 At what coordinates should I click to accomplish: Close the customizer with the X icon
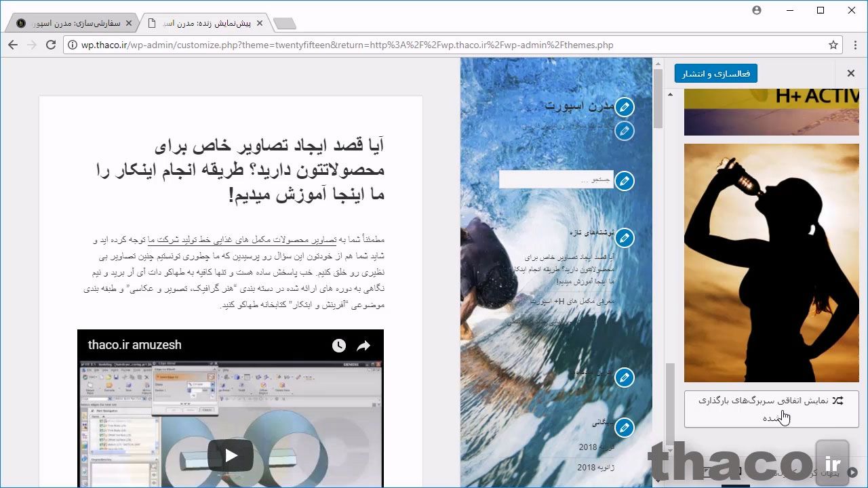[851, 73]
